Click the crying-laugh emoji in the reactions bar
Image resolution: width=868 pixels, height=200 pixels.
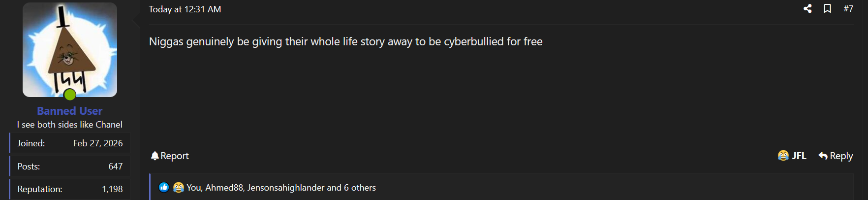click(x=178, y=187)
